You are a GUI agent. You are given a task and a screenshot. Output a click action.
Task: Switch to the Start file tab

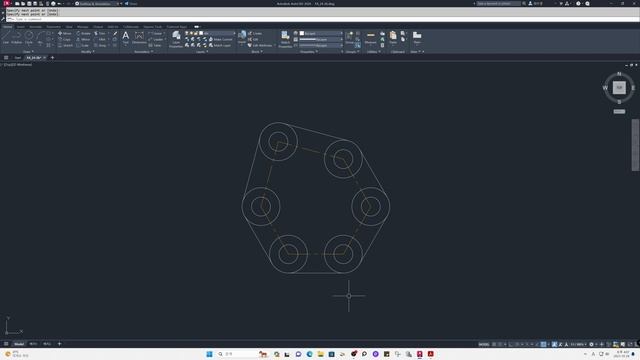coord(18,58)
